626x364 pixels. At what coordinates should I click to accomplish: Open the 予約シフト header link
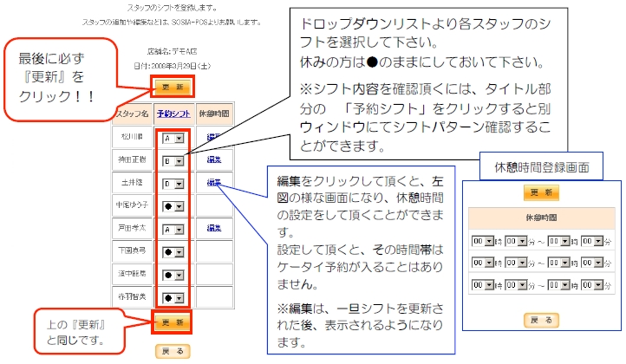click(x=173, y=114)
